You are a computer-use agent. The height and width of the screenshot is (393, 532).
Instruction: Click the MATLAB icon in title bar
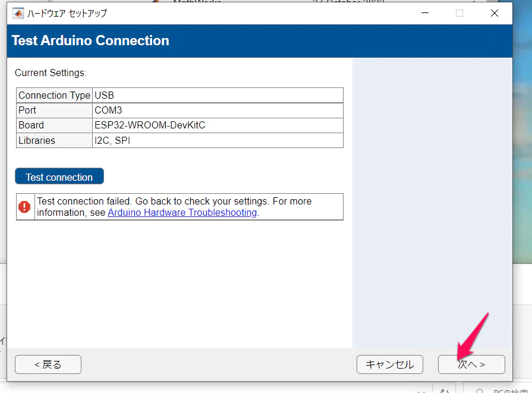pos(18,13)
